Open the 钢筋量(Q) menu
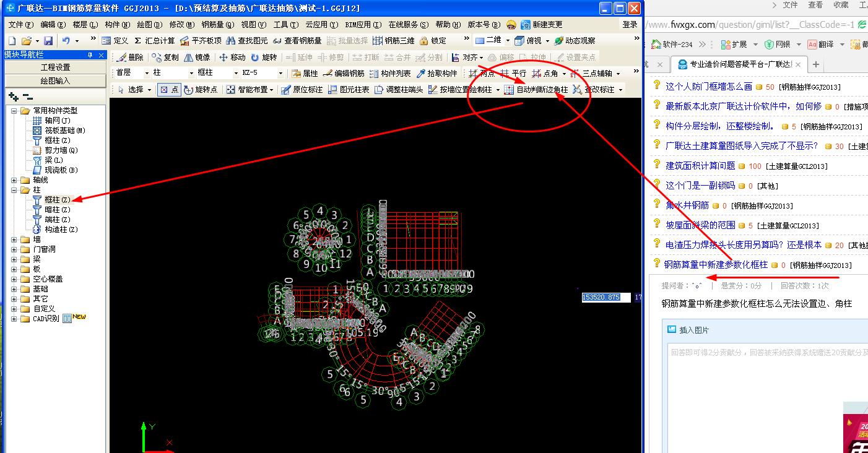This screenshot has height=453, width=868. 217,25
